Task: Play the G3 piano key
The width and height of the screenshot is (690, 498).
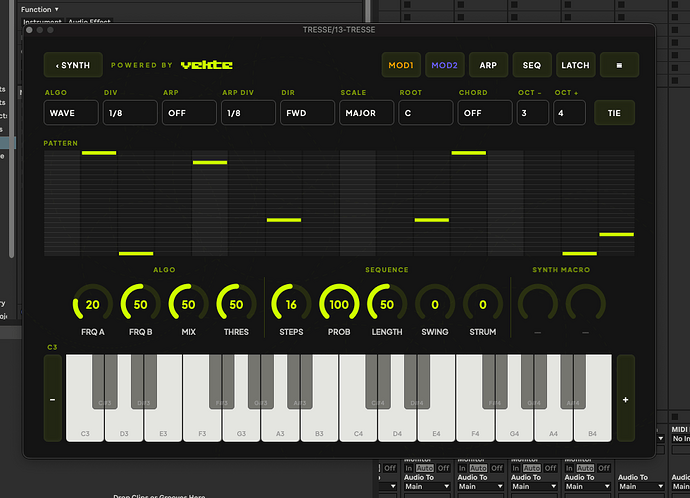Action: point(241,426)
